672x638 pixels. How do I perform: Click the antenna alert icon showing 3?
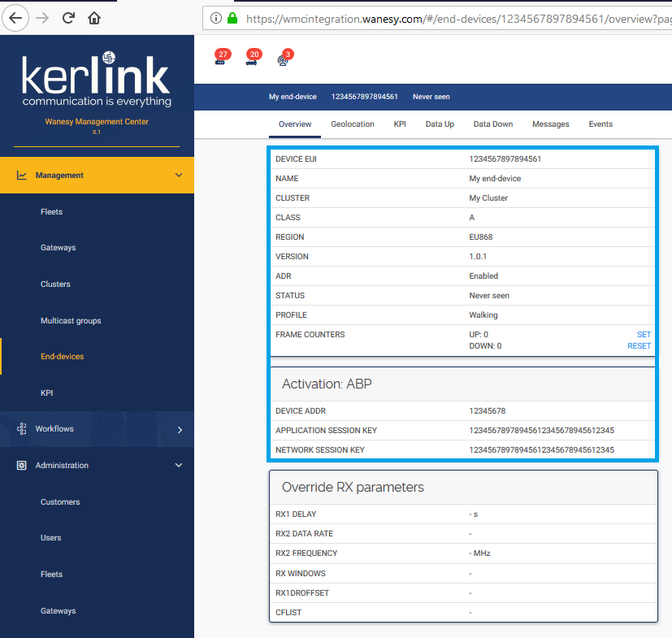click(x=284, y=59)
